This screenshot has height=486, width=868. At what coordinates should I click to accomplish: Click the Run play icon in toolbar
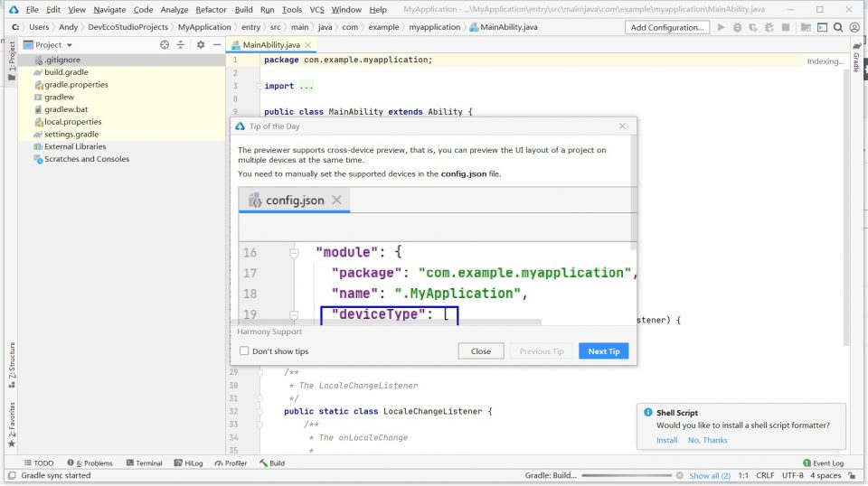[x=721, y=27]
